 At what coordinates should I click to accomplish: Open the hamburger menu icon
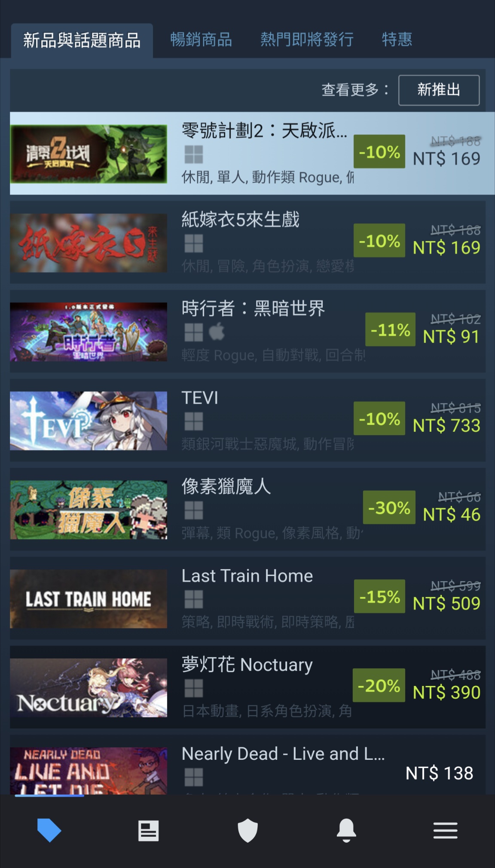point(446,831)
